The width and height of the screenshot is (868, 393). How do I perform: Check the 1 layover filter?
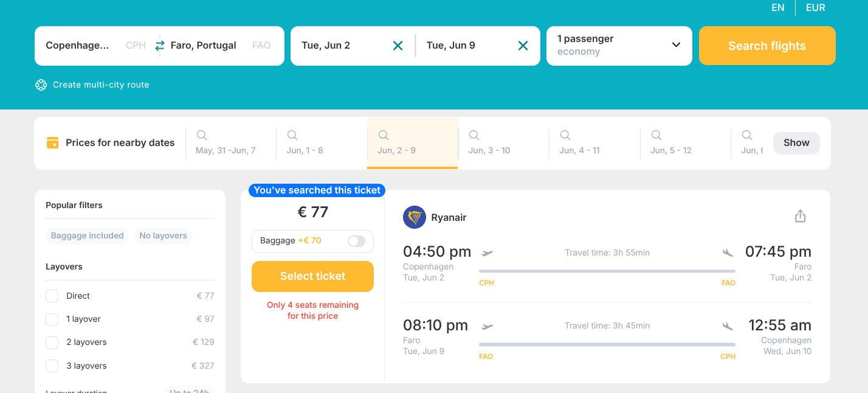click(x=52, y=319)
